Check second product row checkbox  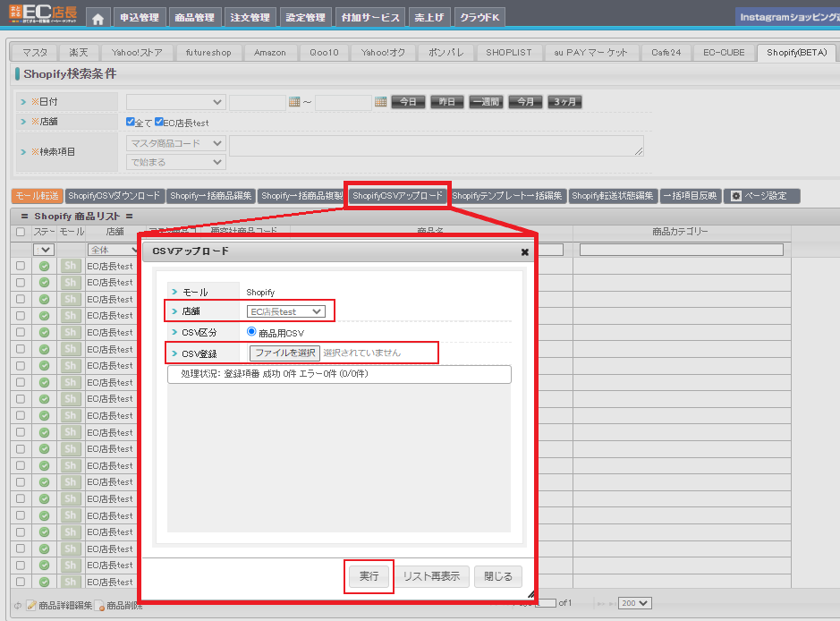coord(21,283)
